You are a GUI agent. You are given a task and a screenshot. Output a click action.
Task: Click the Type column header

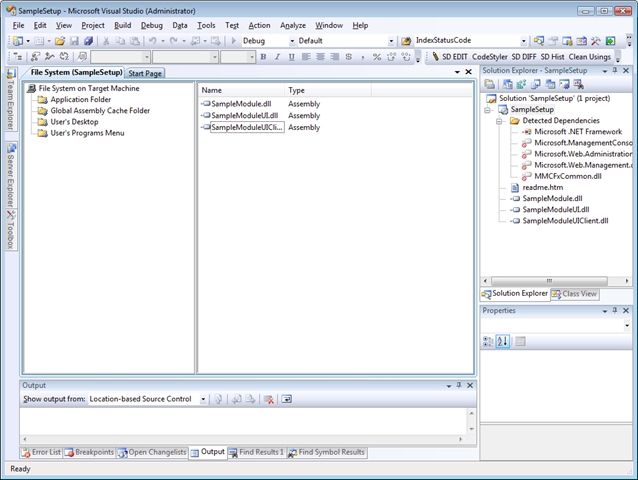(x=328, y=90)
